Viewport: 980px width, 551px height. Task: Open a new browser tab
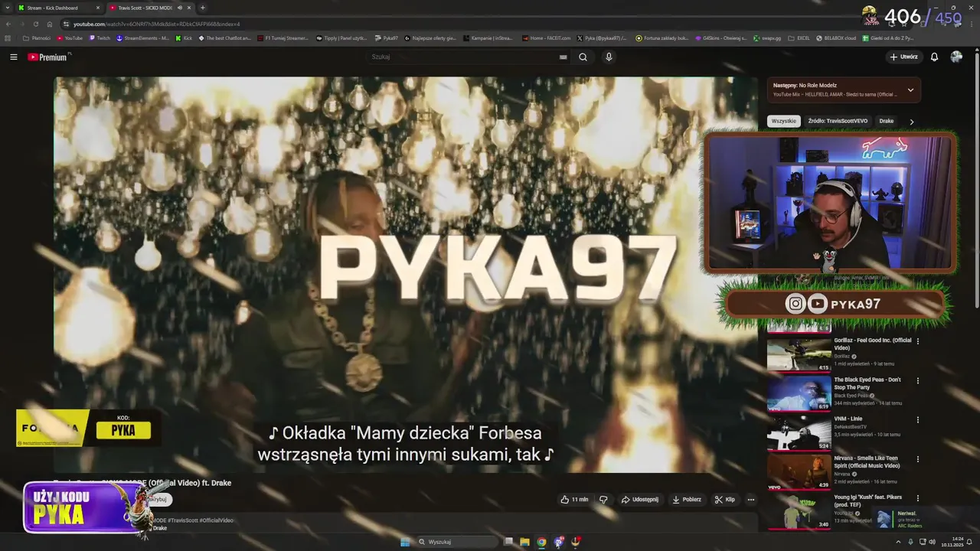(202, 8)
